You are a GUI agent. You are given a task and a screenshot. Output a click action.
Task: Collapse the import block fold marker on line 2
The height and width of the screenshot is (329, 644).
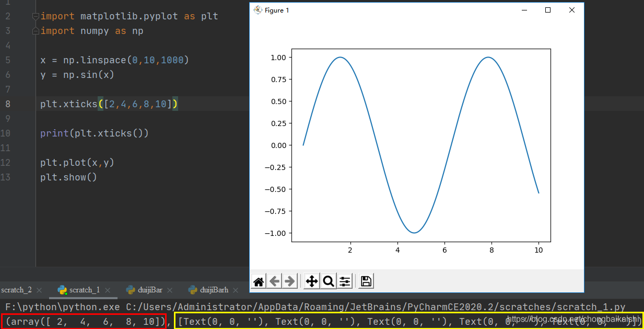pos(36,16)
